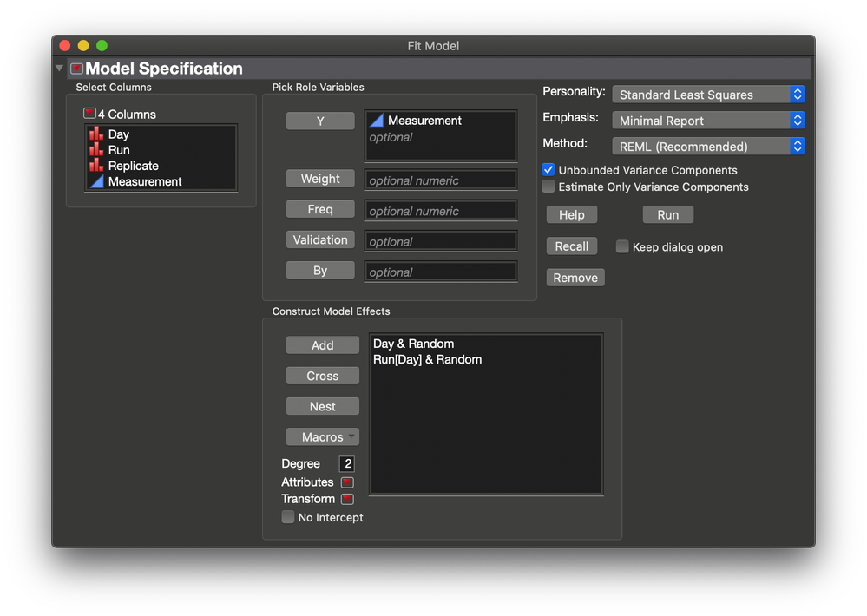867x616 pixels.
Task: Open the Emphasis dropdown
Action: [708, 121]
